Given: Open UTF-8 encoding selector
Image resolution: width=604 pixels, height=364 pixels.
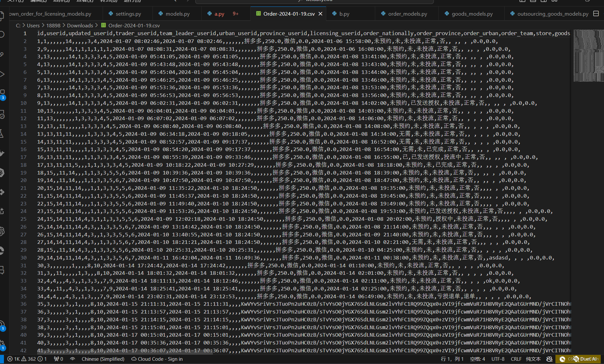Looking at the screenshot, I should point(498,359).
